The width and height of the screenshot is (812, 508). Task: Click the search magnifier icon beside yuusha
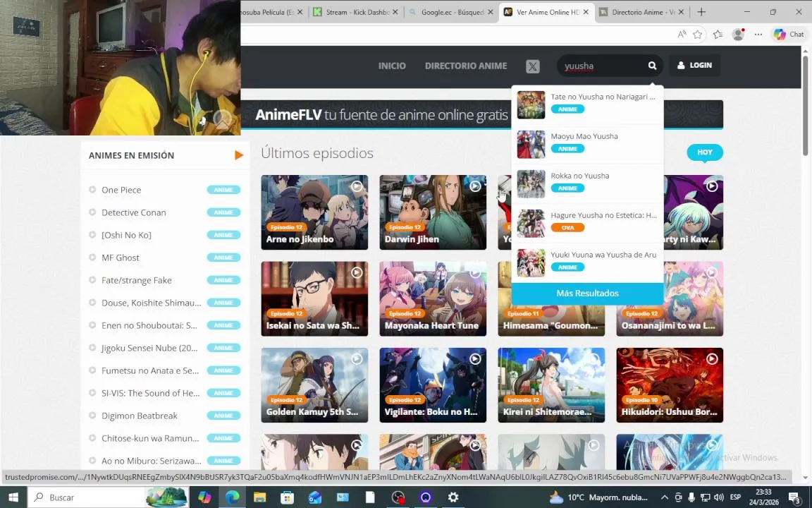[652, 66]
